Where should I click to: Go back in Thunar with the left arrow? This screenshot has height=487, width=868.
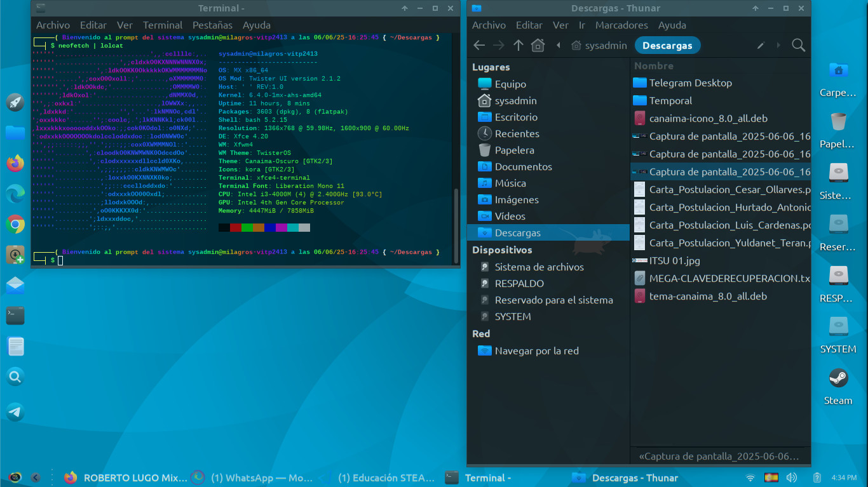coord(479,45)
